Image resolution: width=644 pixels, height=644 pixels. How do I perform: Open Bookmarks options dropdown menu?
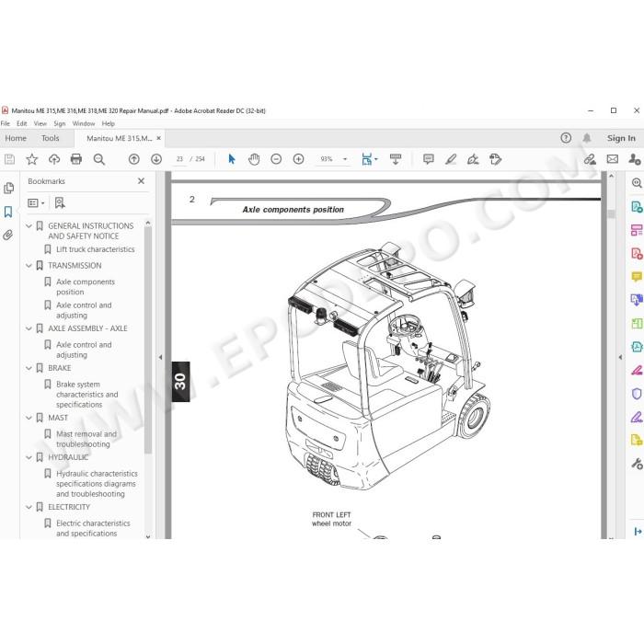tap(36, 203)
